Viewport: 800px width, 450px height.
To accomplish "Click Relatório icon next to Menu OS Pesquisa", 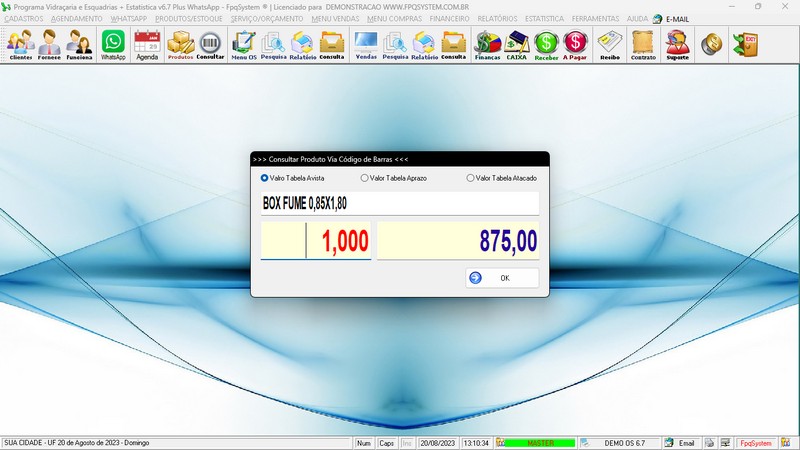I will pyautogui.click(x=303, y=45).
